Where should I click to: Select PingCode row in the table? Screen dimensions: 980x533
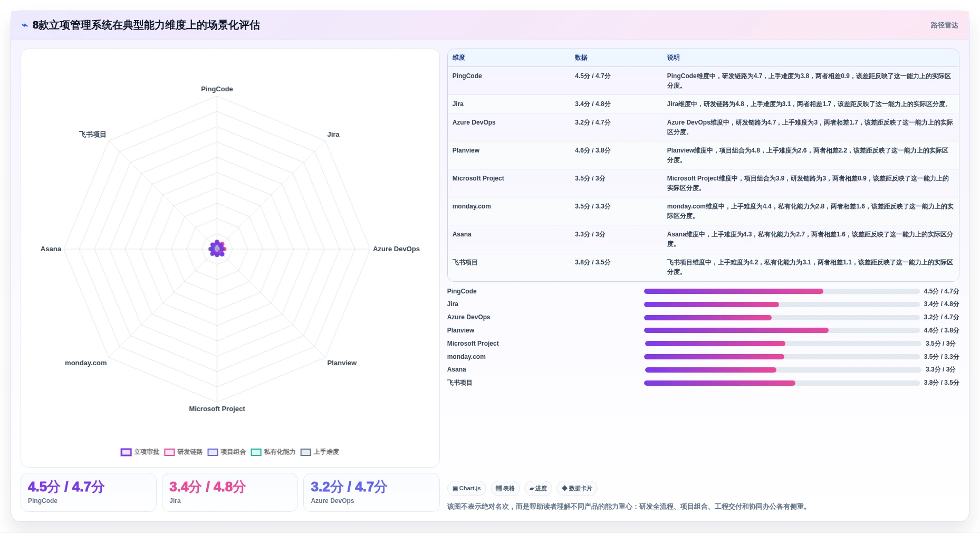[x=703, y=81]
